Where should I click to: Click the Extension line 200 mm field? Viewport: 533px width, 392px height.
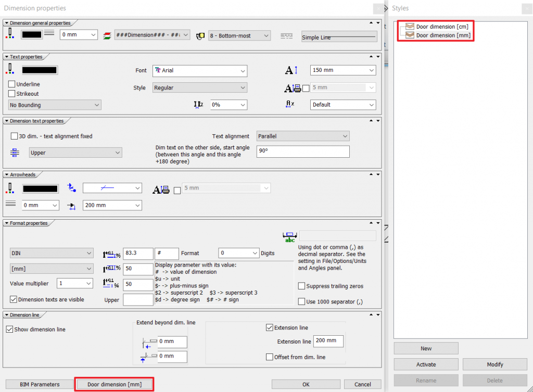(x=328, y=341)
